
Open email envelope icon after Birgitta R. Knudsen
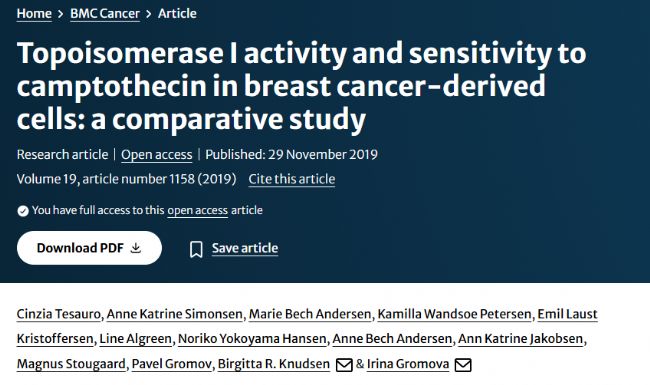(344, 365)
